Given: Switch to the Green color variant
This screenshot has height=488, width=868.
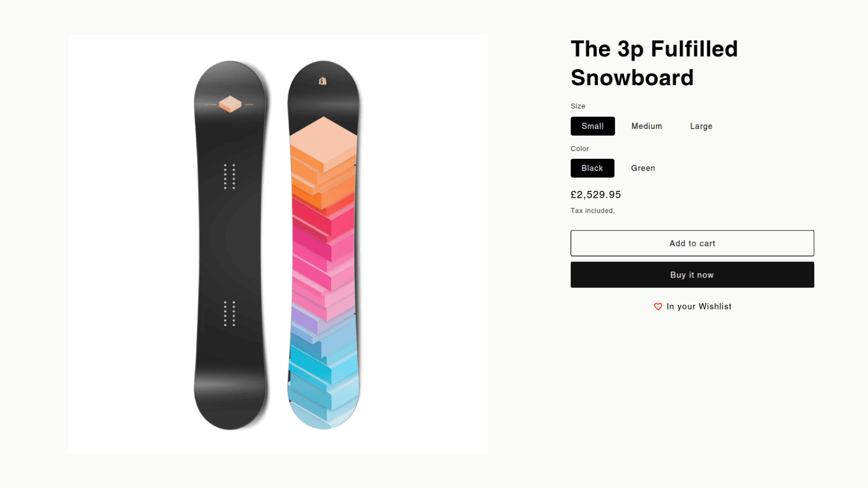Looking at the screenshot, I should tap(643, 168).
